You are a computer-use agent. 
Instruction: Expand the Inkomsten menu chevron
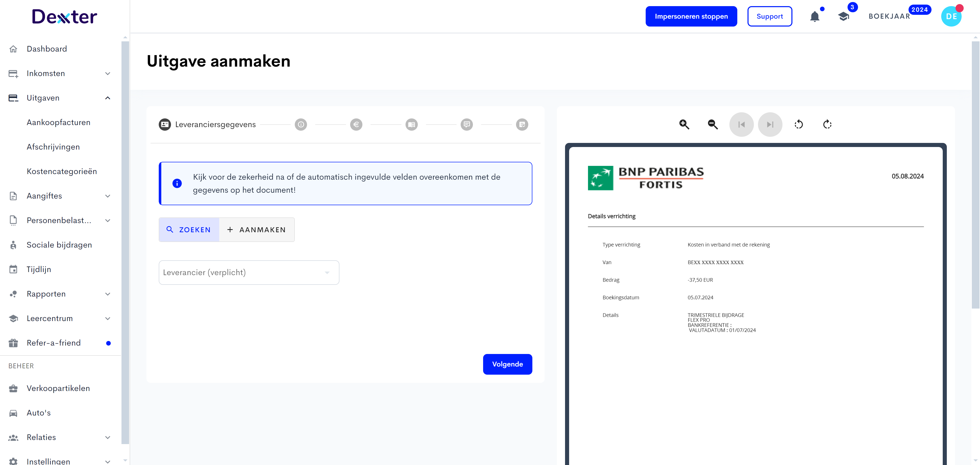[x=108, y=74]
